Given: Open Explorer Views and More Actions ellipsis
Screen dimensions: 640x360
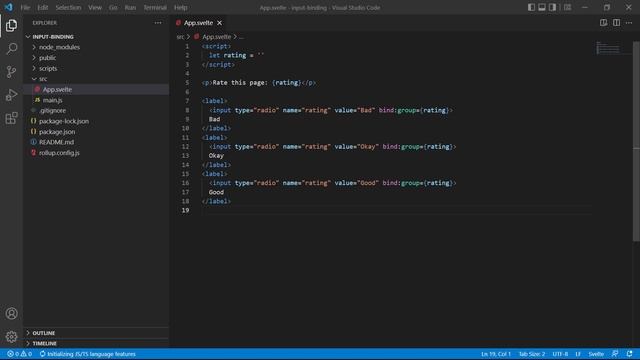Looking at the screenshot, I should tap(158, 23).
